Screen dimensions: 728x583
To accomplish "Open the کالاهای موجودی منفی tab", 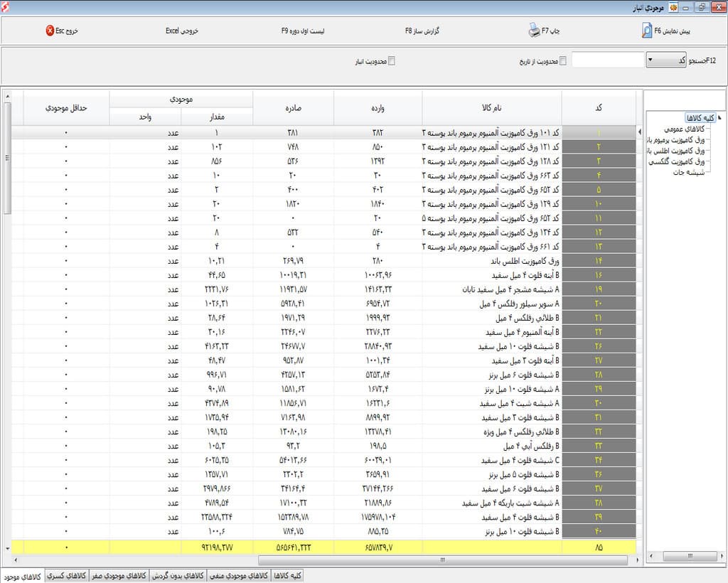I will coord(239,576).
